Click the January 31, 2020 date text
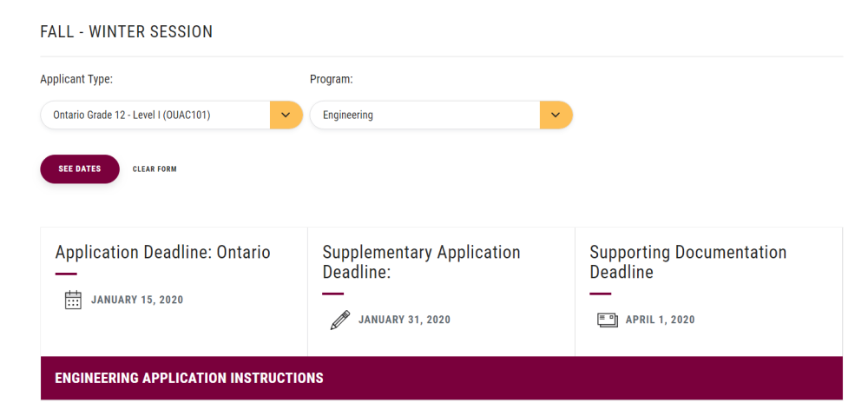This screenshot has height=416, width=868. [404, 320]
